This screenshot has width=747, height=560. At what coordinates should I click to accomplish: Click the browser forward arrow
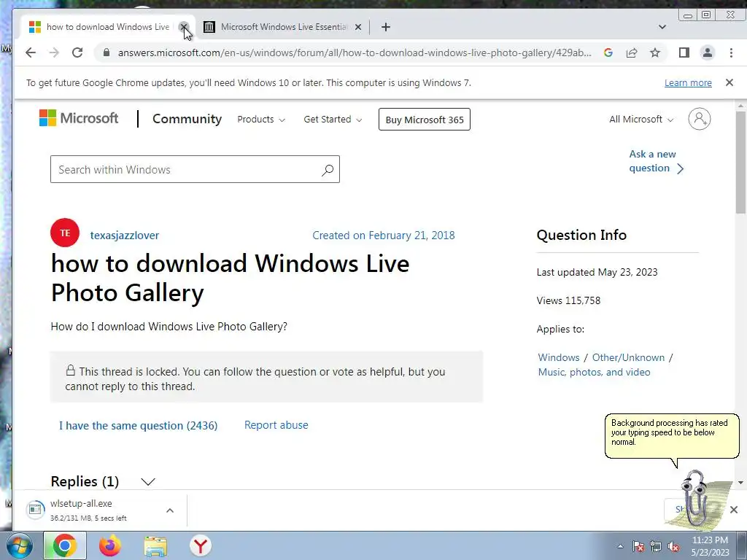pos(54,52)
